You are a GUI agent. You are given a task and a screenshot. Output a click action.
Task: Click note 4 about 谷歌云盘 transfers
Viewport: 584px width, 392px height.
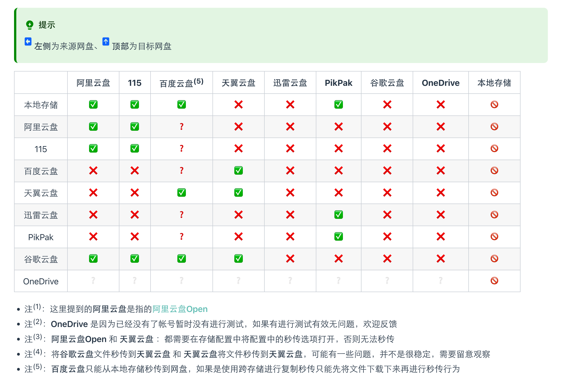tap(257, 354)
